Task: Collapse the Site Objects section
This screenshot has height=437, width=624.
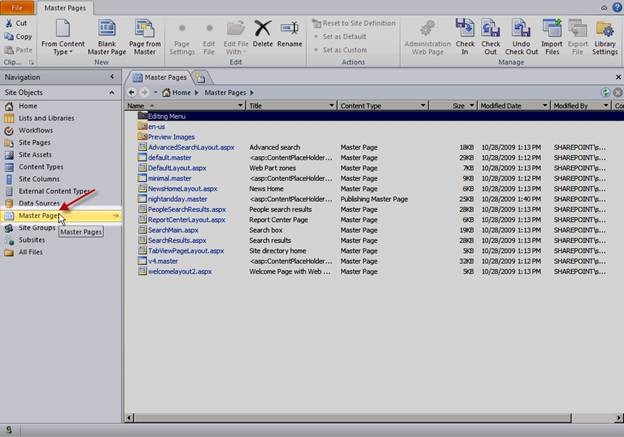Action: click(x=112, y=92)
